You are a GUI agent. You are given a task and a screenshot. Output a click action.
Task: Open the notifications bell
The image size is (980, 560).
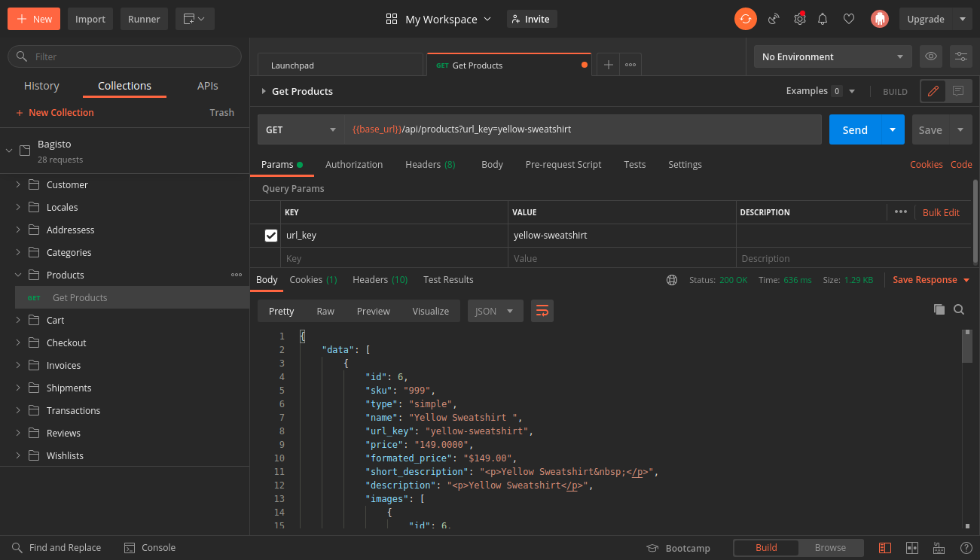(x=823, y=19)
